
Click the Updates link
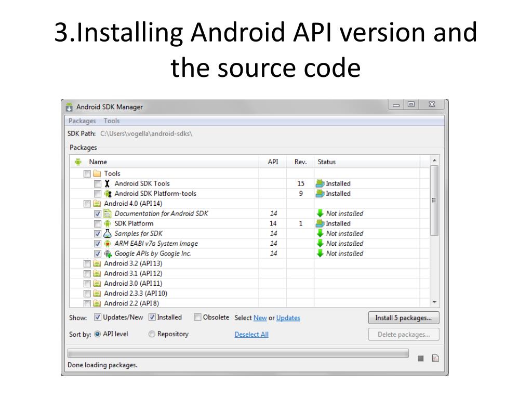[288, 318]
